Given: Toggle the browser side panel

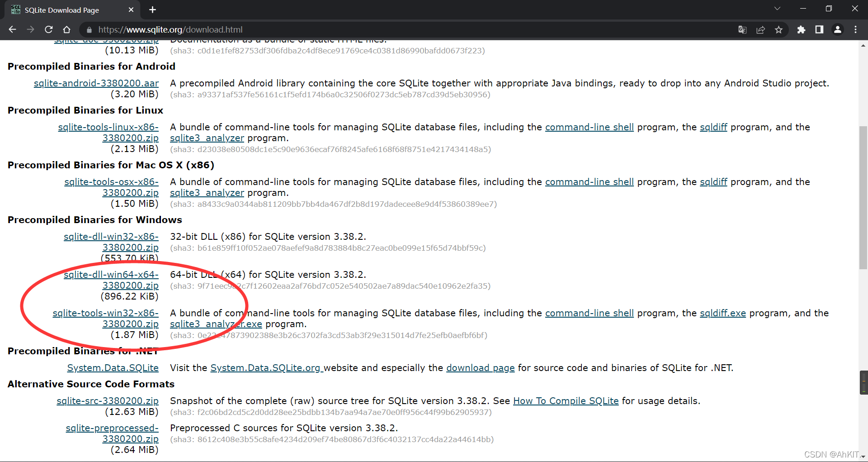Looking at the screenshot, I should [819, 29].
